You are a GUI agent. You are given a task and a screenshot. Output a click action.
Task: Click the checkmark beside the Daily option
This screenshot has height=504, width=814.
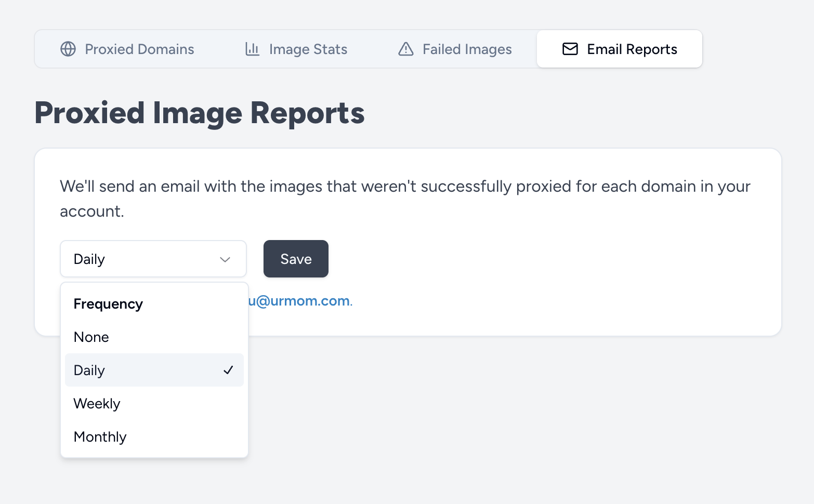[228, 370]
